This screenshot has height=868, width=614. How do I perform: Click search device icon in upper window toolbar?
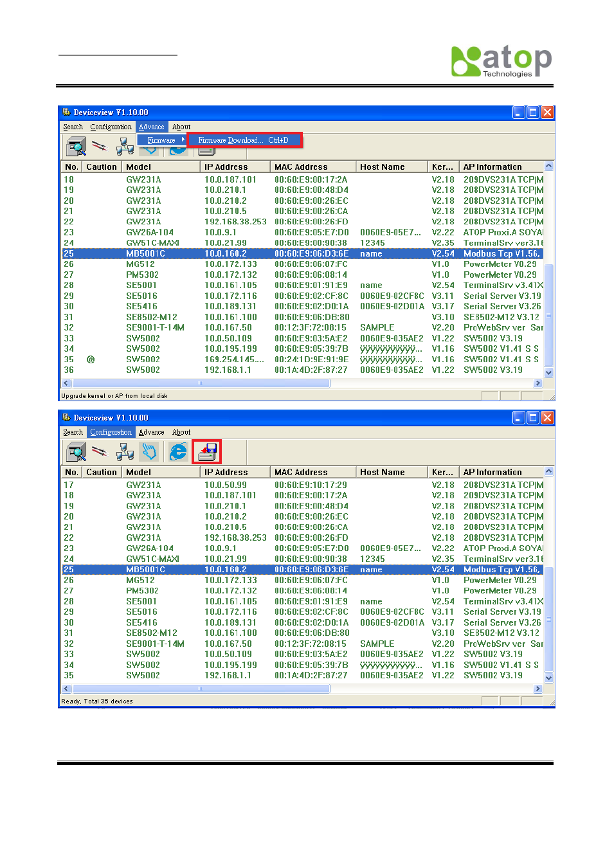tap(76, 147)
